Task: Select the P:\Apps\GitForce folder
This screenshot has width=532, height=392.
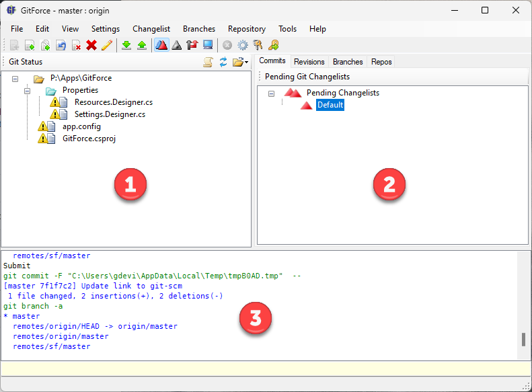Action: [x=81, y=78]
